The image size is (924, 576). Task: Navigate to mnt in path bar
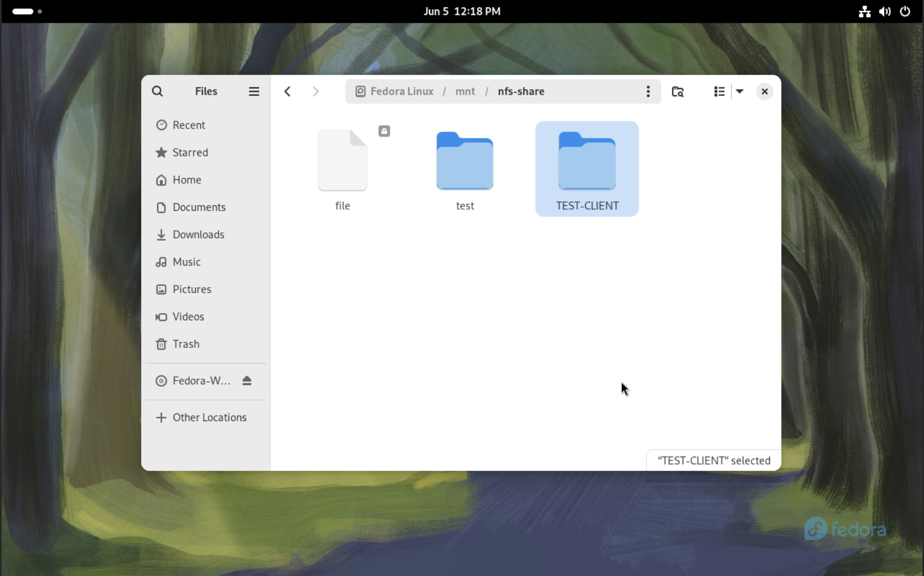pyautogui.click(x=465, y=91)
